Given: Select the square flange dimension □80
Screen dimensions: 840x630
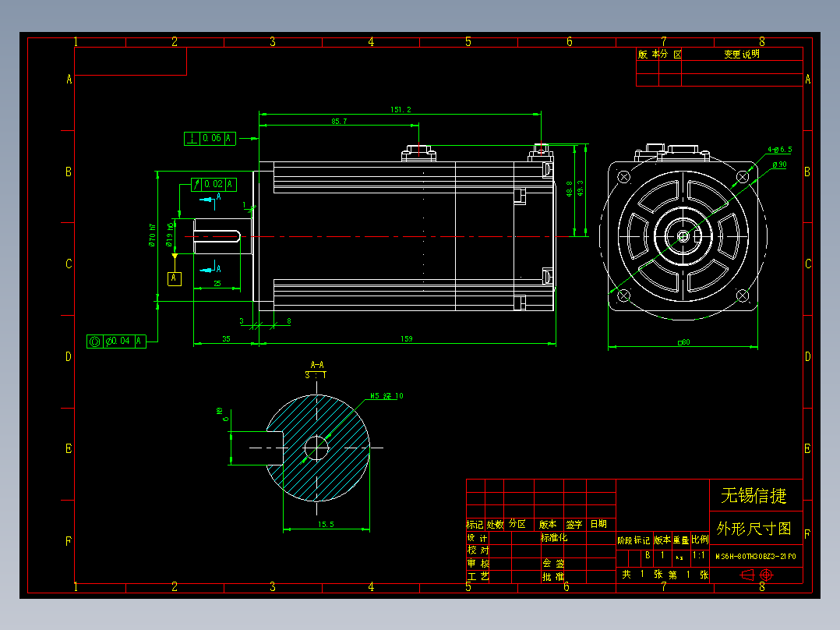Looking at the screenshot, I should coord(683,340).
